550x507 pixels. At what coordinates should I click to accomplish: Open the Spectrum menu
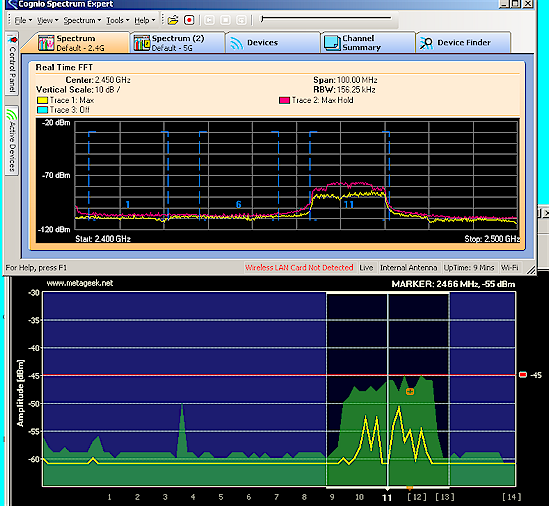82,20
